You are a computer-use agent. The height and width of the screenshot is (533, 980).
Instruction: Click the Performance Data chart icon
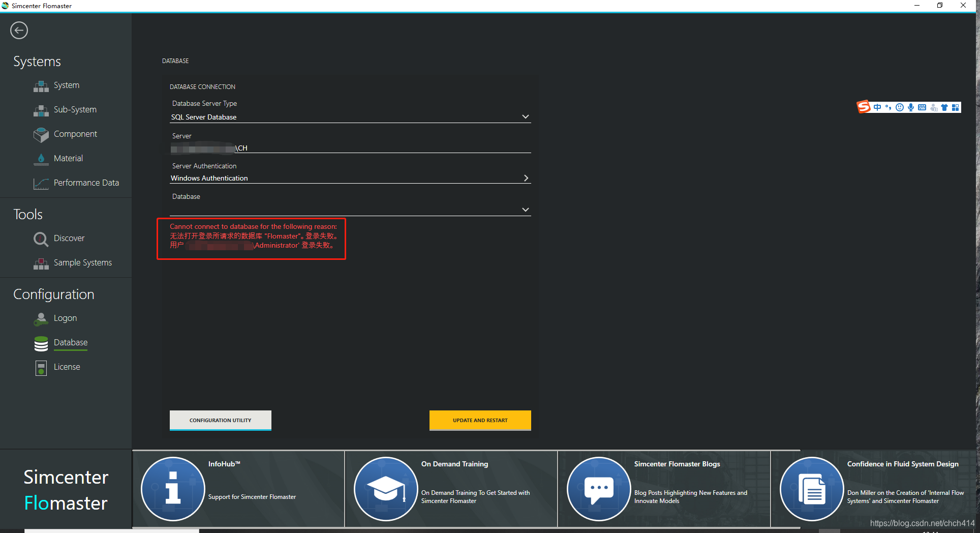pos(41,184)
